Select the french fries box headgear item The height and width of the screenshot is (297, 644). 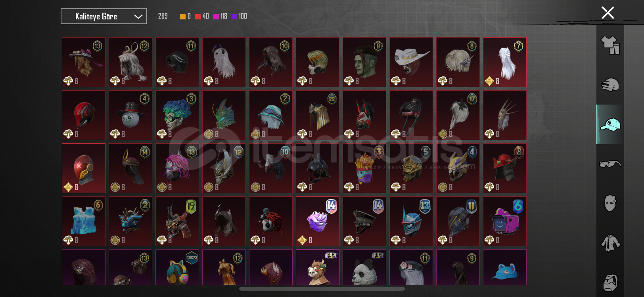point(364,168)
